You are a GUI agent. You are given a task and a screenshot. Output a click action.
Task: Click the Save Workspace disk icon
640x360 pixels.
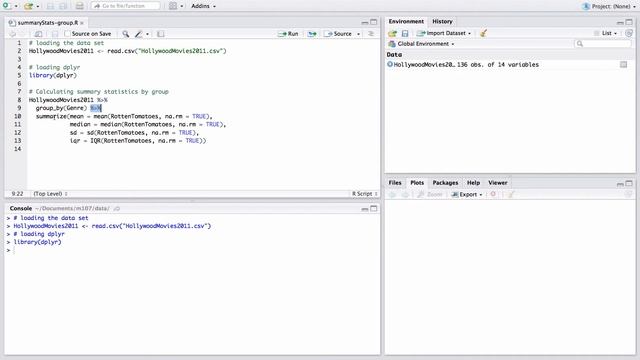[x=405, y=33]
